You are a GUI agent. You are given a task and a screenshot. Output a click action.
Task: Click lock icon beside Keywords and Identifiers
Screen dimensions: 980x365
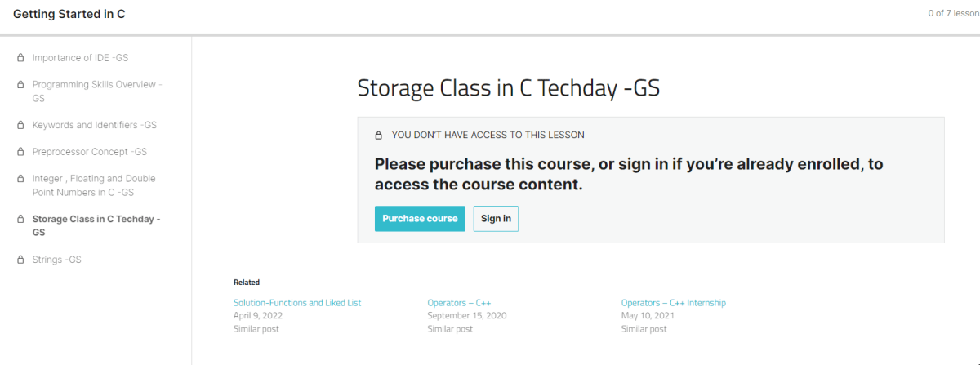[20, 126]
